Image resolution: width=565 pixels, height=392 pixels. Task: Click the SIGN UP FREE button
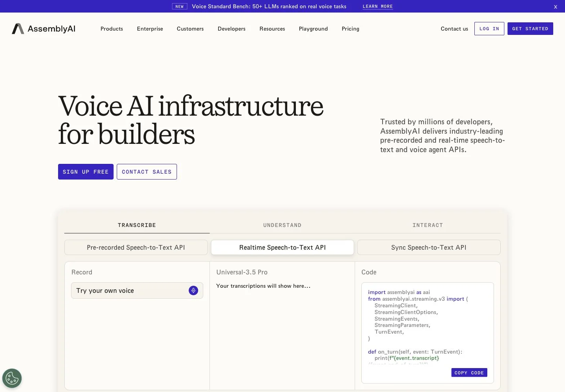(86, 172)
